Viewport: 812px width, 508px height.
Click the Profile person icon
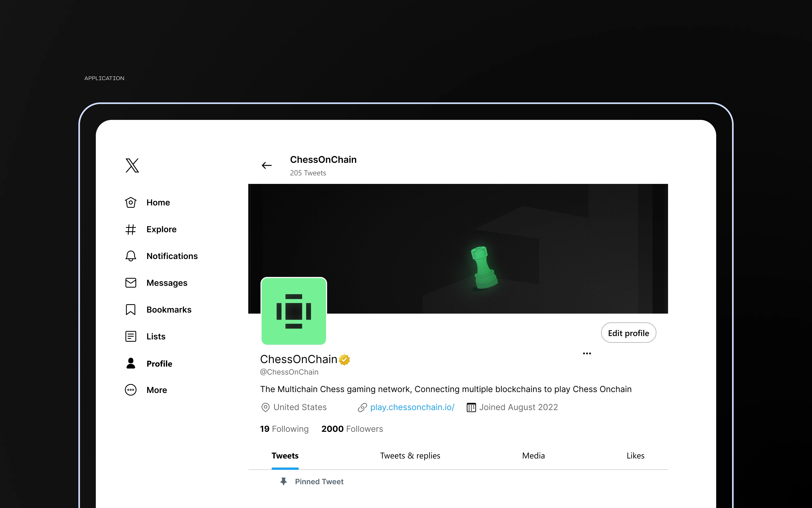click(x=131, y=363)
